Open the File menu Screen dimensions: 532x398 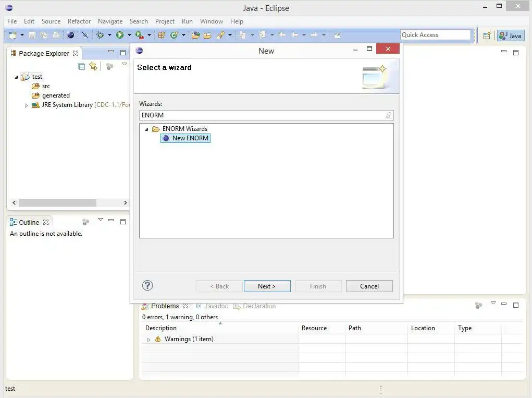point(12,21)
